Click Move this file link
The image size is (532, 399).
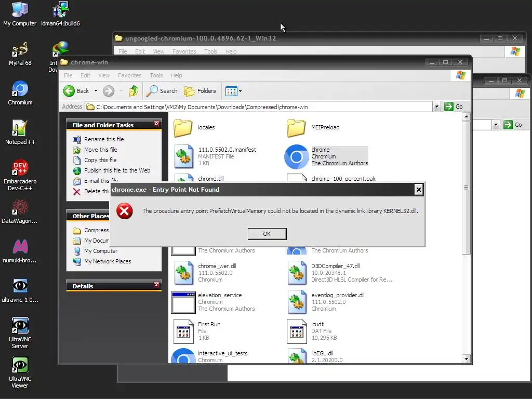tap(100, 150)
